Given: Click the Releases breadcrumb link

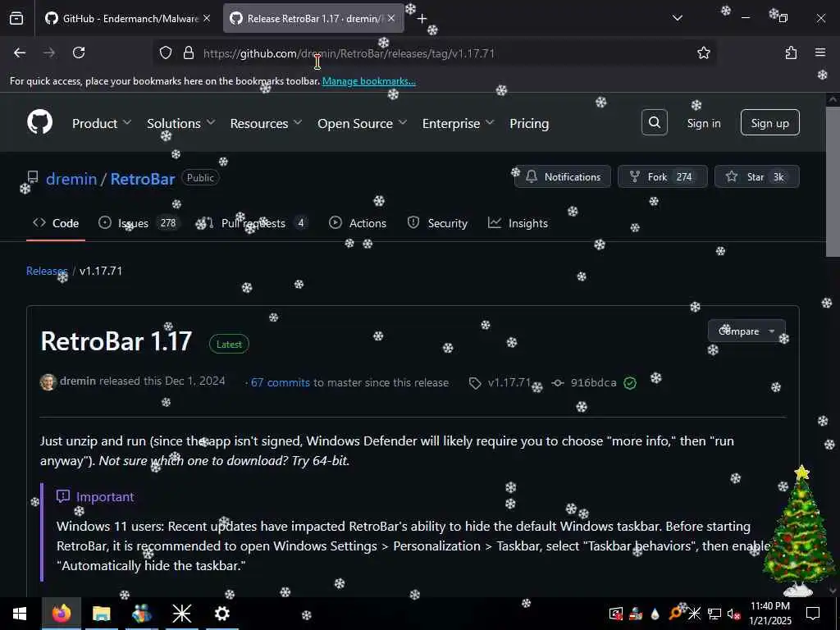Looking at the screenshot, I should click(47, 271).
